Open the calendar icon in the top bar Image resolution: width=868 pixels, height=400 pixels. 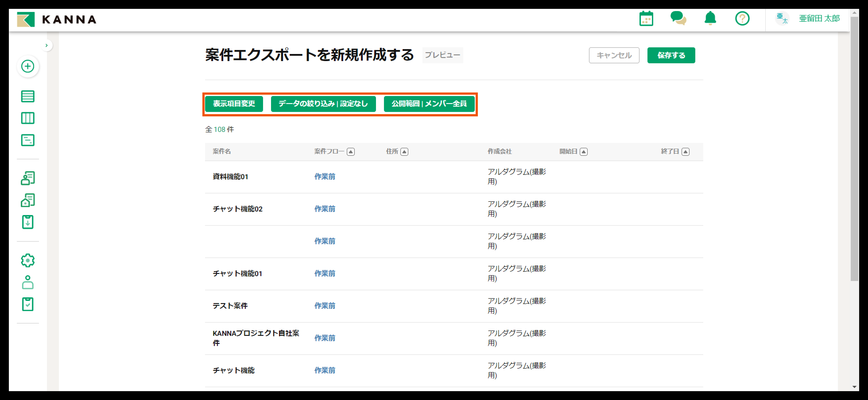pyautogui.click(x=646, y=19)
